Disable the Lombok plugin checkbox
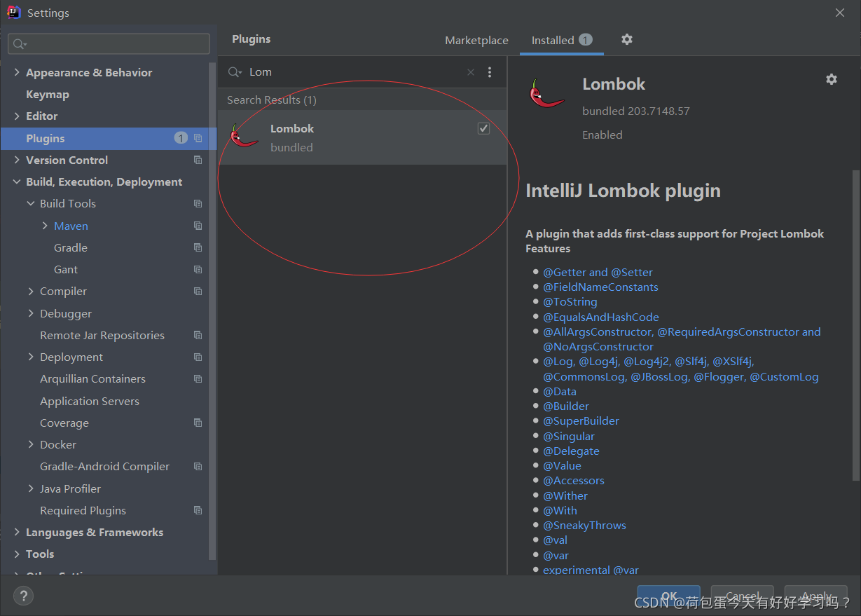Image resolution: width=861 pixels, height=616 pixels. click(x=483, y=128)
